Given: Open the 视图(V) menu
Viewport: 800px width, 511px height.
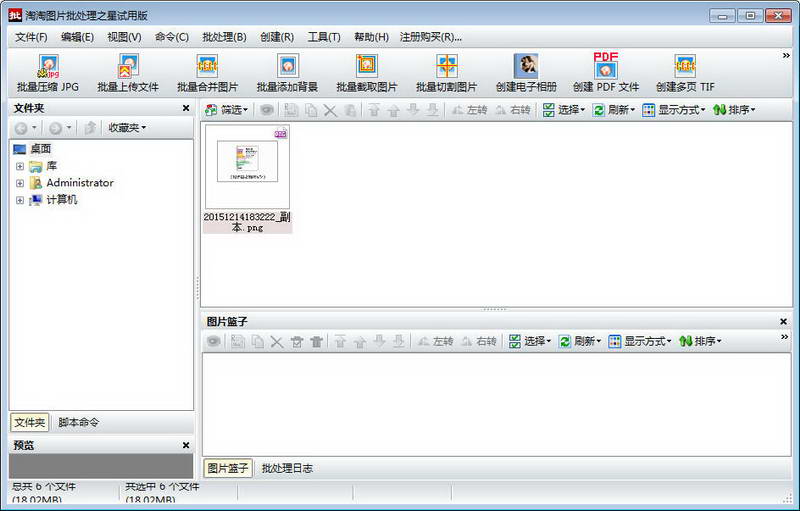Looking at the screenshot, I should click(124, 37).
